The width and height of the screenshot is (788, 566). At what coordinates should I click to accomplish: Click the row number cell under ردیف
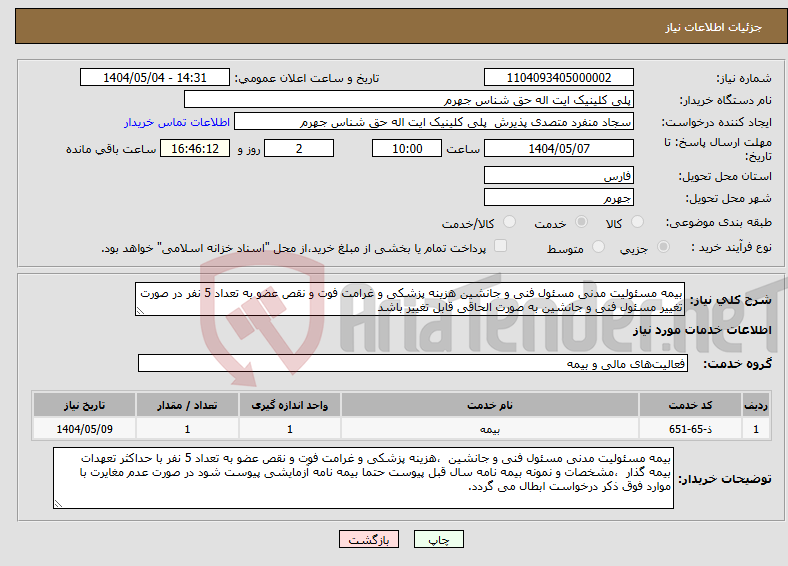coord(756,429)
